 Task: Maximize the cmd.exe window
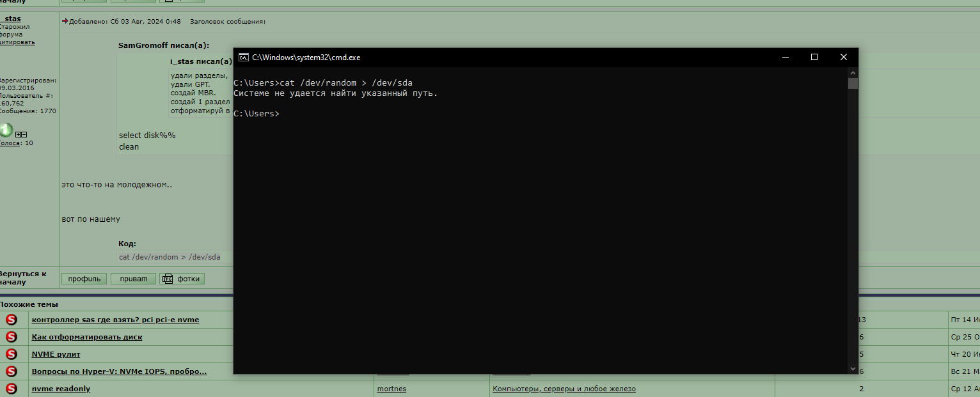click(x=814, y=57)
